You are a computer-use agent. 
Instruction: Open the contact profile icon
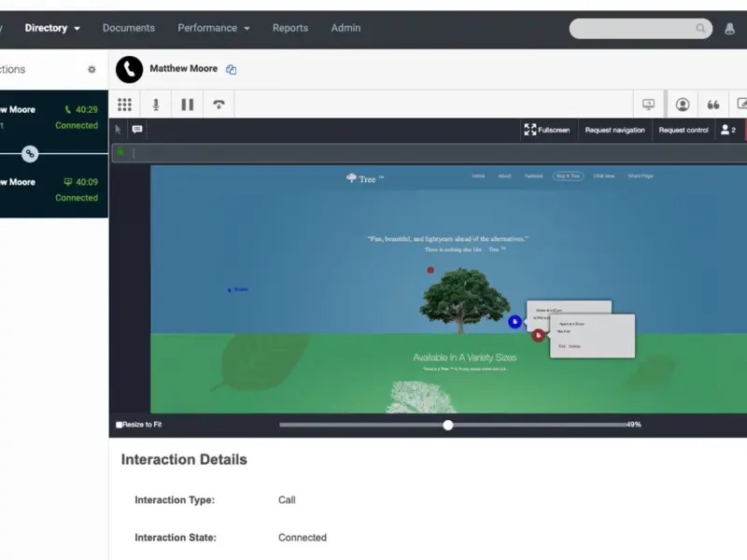click(683, 105)
